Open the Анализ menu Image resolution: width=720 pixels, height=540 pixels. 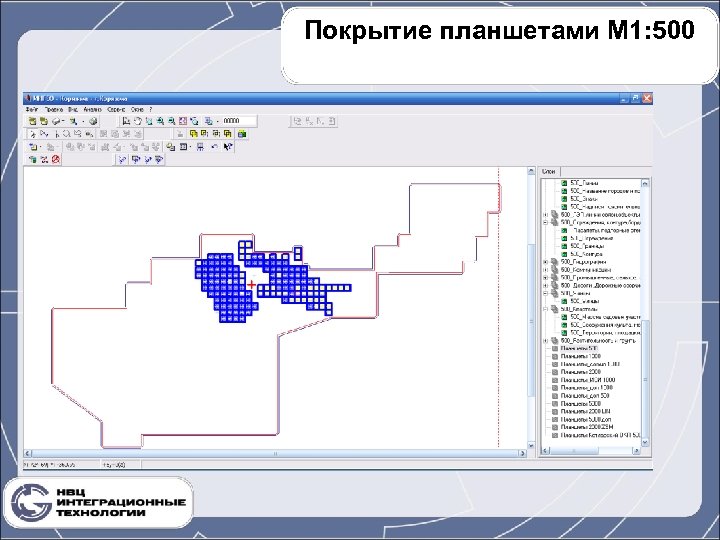(x=92, y=110)
